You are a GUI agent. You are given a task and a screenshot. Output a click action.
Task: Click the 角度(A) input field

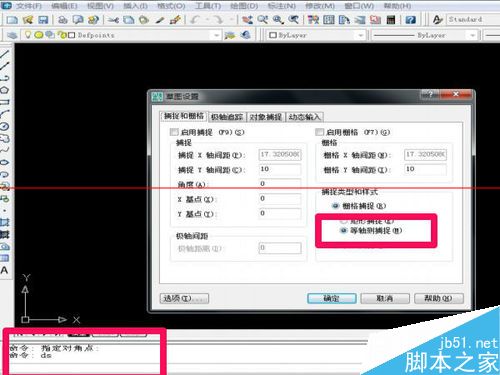click(x=280, y=184)
